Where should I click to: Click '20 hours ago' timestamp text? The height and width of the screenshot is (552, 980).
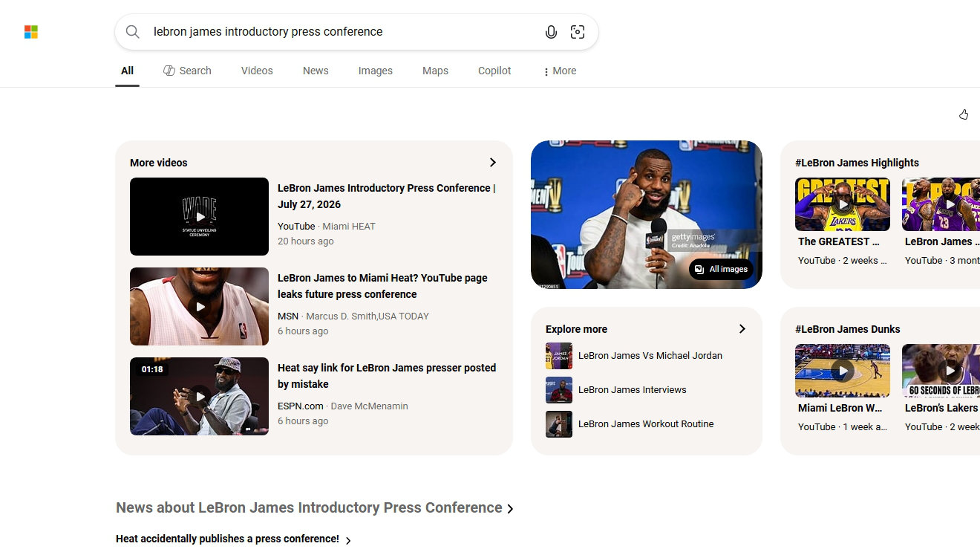pyautogui.click(x=306, y=241)
